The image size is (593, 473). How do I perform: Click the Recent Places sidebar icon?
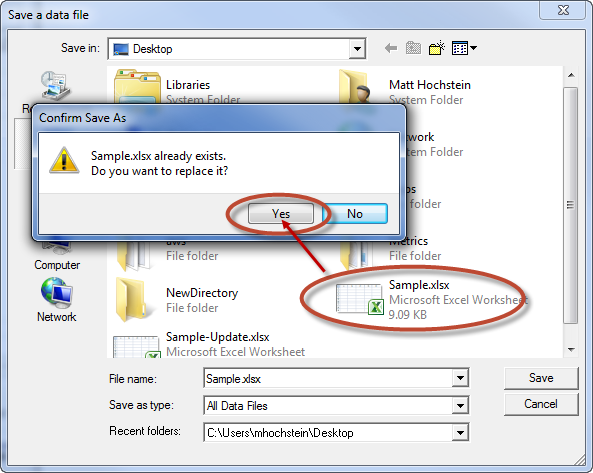(x=55, y=86)
